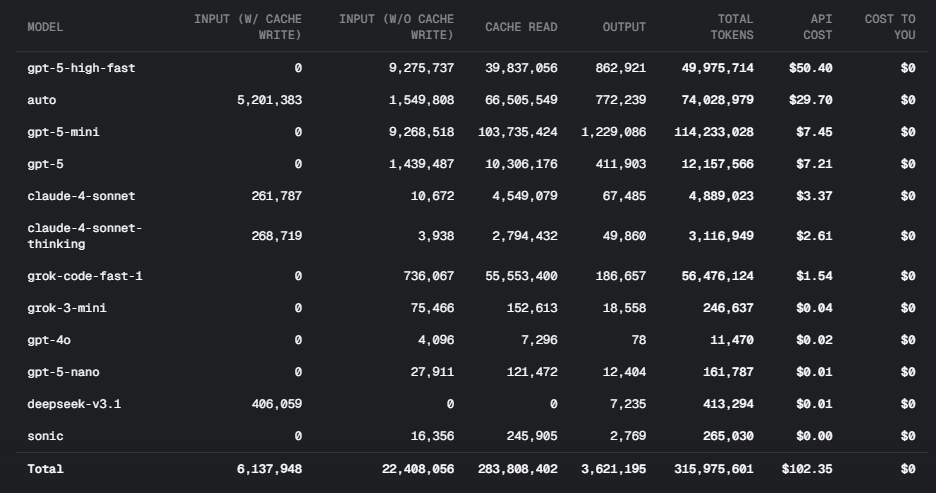Select the grok-3-mini model name
The height and width of the screenshot is (493, 936).
coord(66,308)
